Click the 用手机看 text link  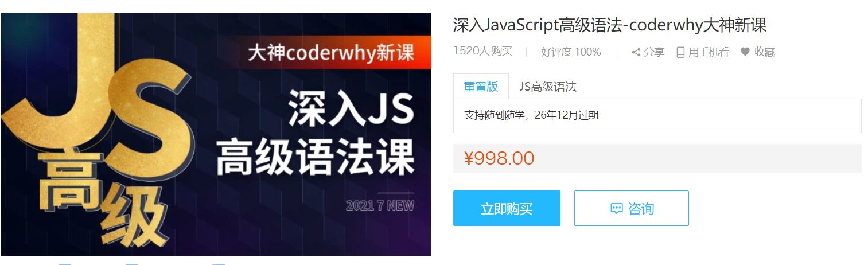[709, 52]
